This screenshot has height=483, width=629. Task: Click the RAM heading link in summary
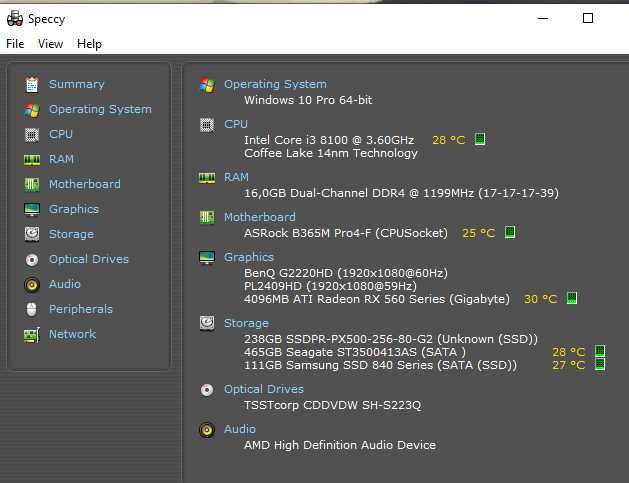pos(236,177)
